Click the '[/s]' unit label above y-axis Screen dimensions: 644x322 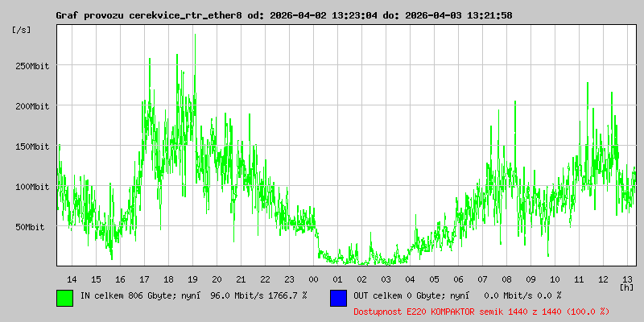coord(22,30)
